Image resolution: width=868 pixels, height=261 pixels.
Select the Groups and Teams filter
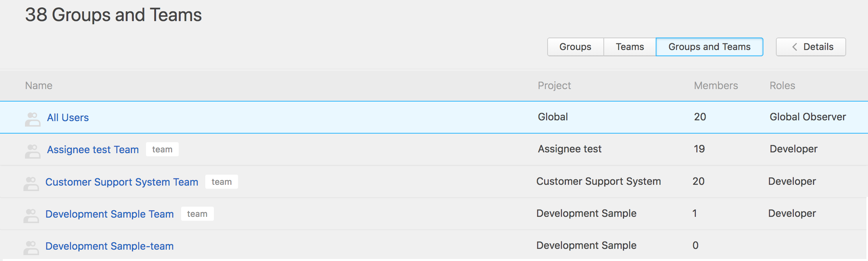click(x=709, y=47)
